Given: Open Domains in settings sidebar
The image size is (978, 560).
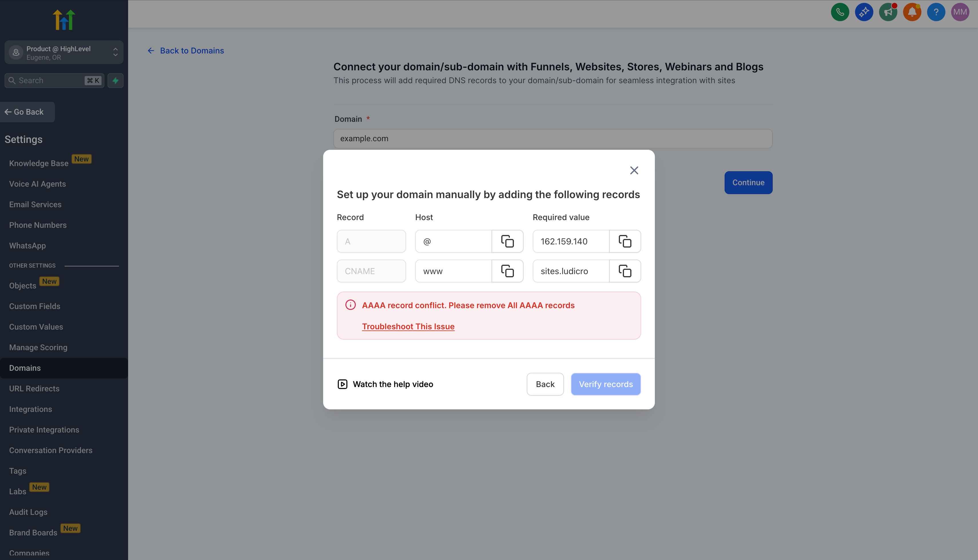Looking at the screenshot, I should (25, 368).
